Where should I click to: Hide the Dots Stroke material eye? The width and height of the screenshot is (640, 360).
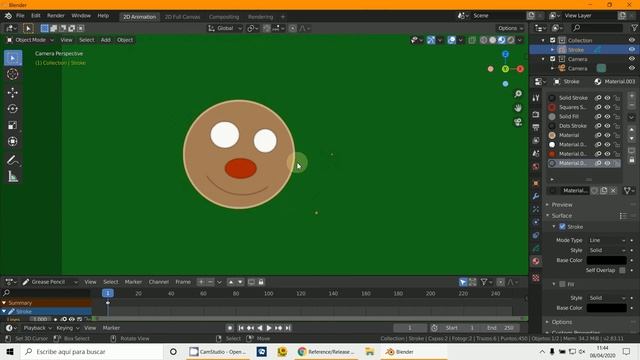(x=607, y=126)
